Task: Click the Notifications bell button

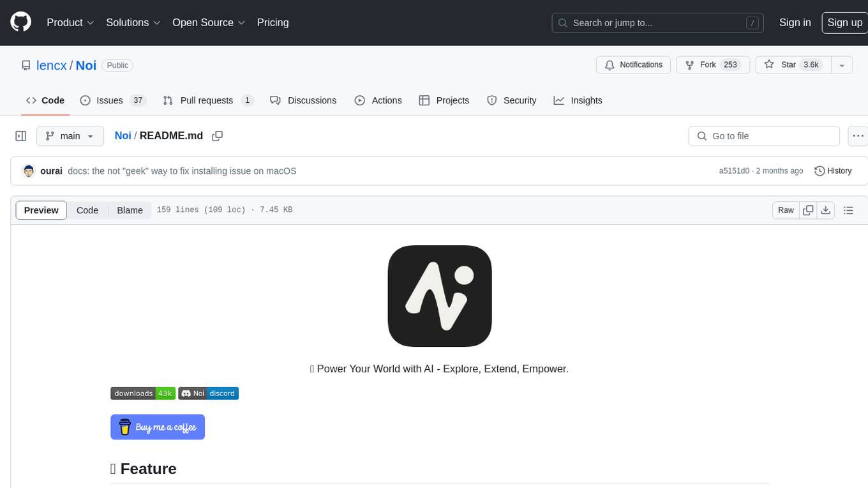Action: [633, 65]
